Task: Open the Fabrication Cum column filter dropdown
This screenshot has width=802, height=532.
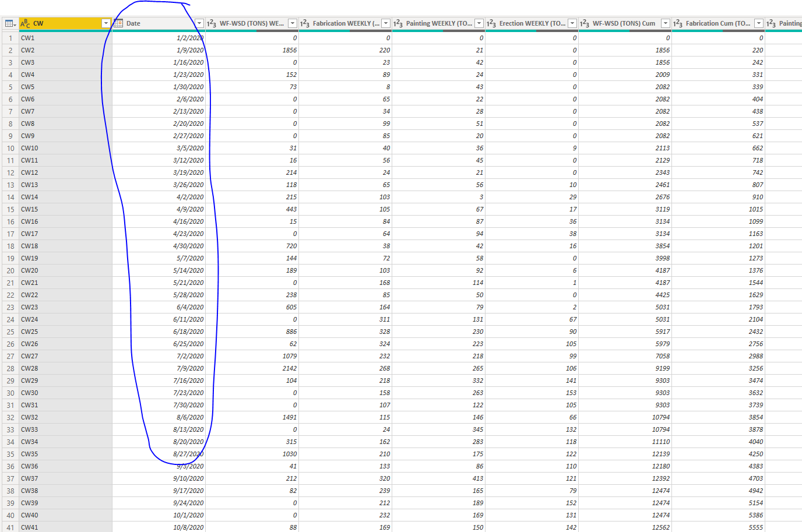Action: 759,23
